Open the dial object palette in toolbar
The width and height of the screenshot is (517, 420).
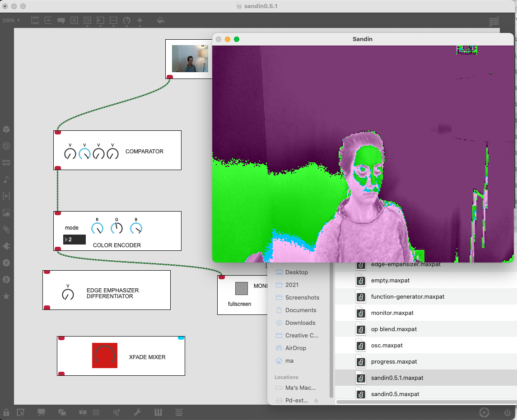point(126,20)
